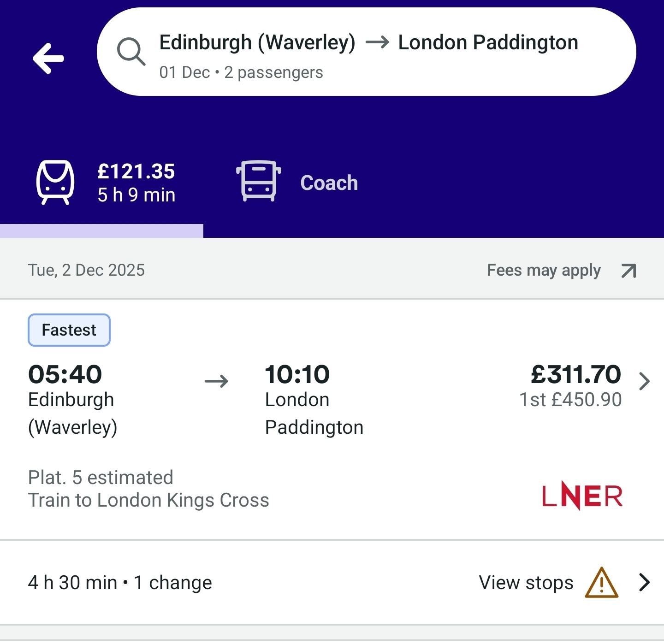Screen dimensions: 664x644
Task: Expand stops using chevron after warning icon
Action: (644, 583)
